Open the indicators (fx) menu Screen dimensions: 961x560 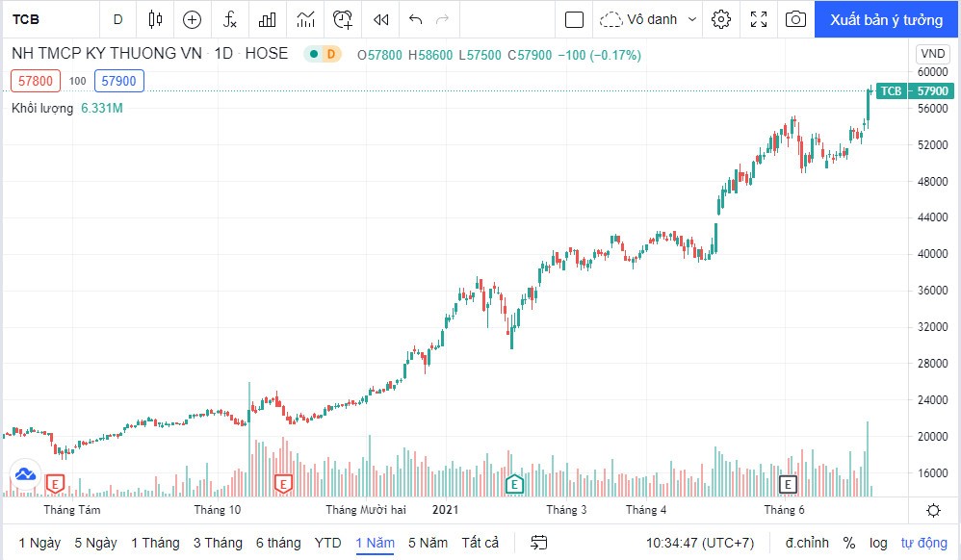click(x=230, y=19)
